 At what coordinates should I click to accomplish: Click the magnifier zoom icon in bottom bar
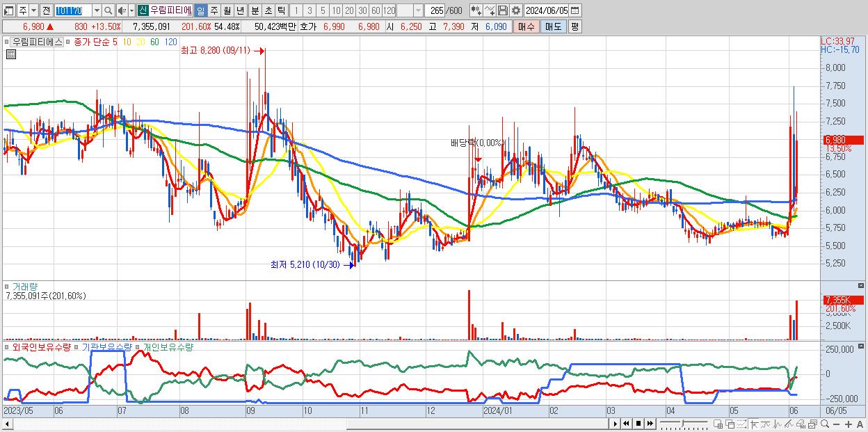pyautogui.click(x=825, y=424)
